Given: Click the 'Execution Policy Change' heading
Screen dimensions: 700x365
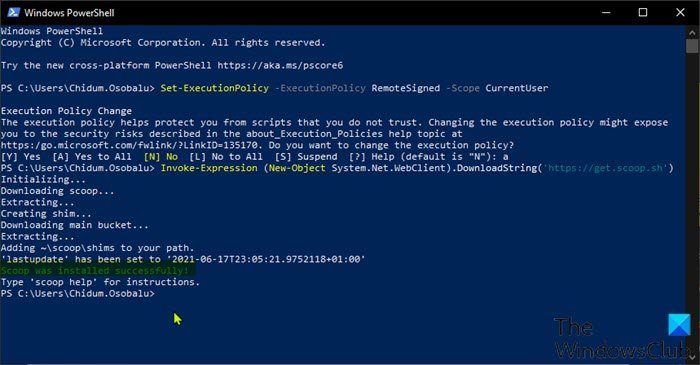Looking at the screenshot, I should click(66, 111).
